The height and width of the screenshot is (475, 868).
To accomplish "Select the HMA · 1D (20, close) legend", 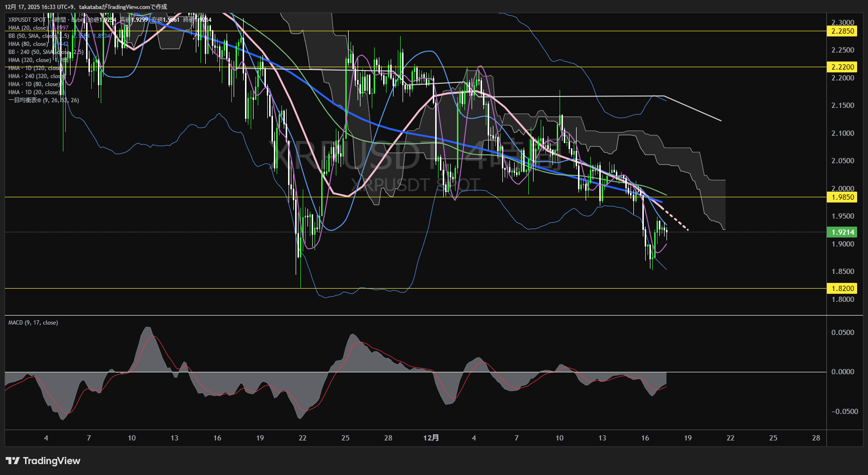I will [x=33, y=92].
